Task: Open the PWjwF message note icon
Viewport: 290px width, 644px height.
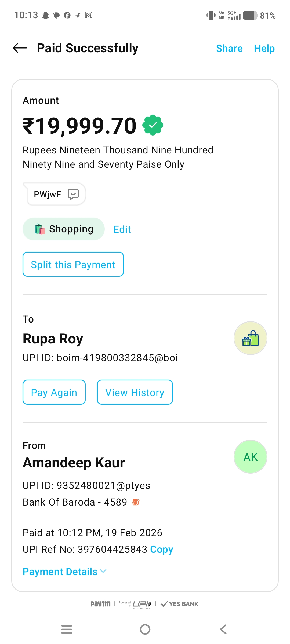Action: (73, 194)
